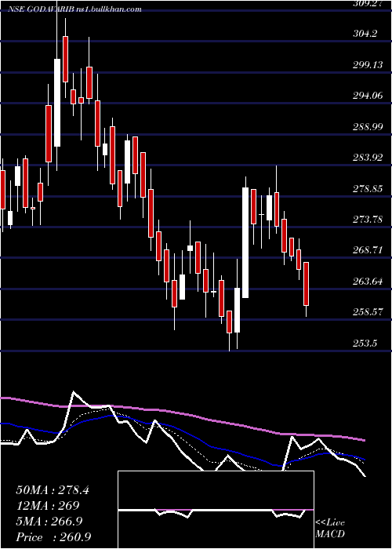Click the 288.99 price axis label
Viewport: 392px width, 549px height.
[x=368, y=127]
